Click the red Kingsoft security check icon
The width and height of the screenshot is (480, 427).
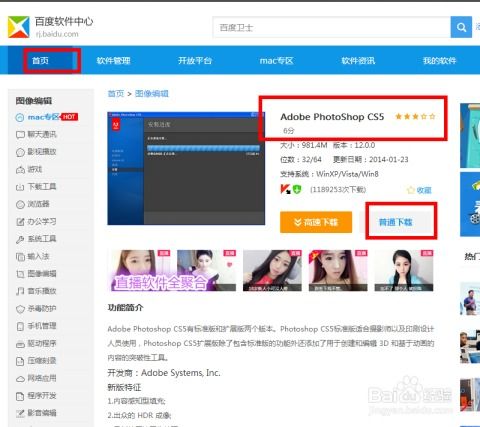[x=285, y=189]
